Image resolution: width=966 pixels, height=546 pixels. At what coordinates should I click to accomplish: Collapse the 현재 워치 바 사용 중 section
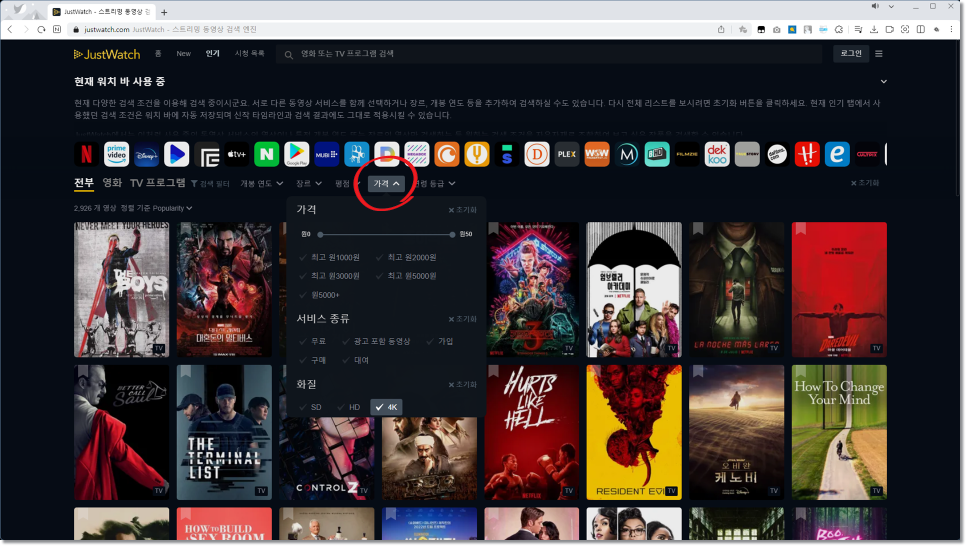[x=883, y=81]
